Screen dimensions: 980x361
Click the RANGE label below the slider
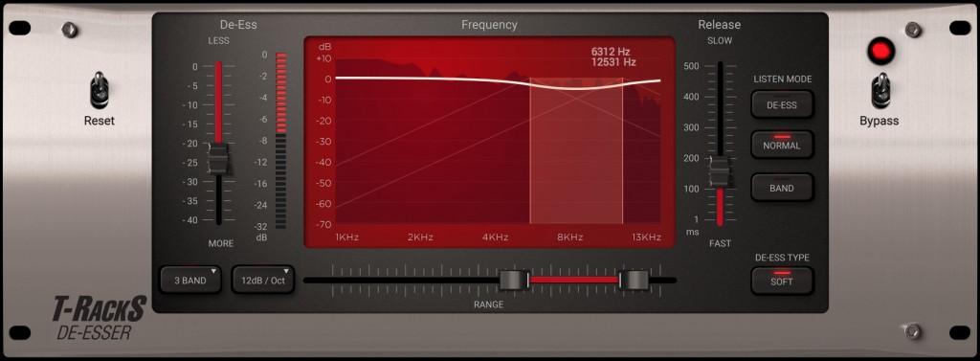489,305
